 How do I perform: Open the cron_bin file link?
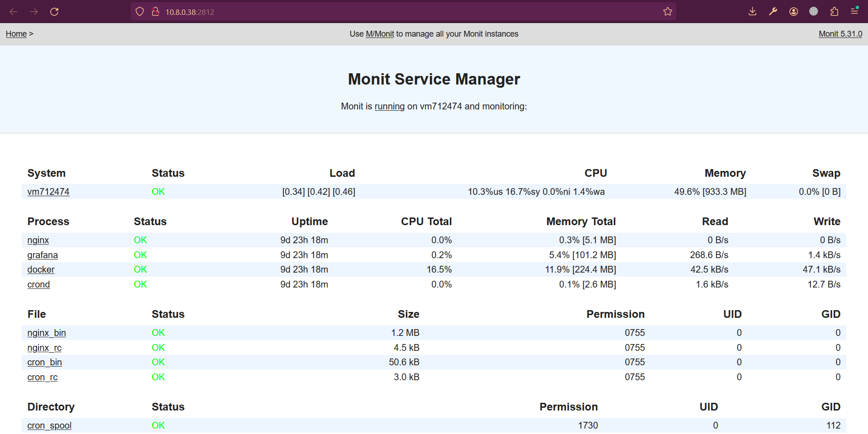[x=44, y=362]
